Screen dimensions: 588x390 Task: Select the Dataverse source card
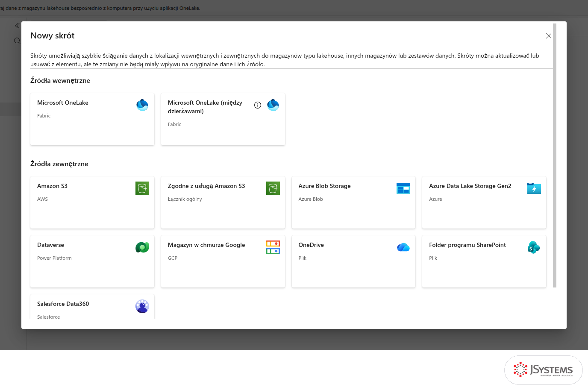pos(92,261)
